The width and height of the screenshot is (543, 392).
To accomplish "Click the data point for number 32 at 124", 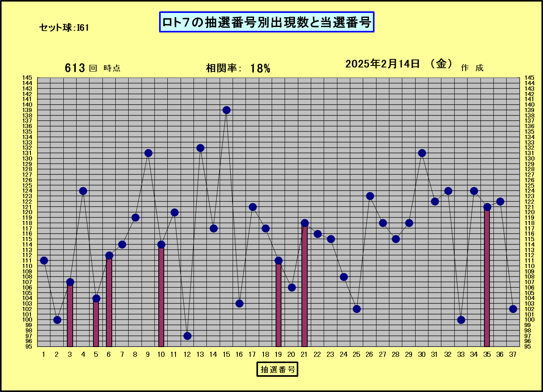I will [448, 191].
